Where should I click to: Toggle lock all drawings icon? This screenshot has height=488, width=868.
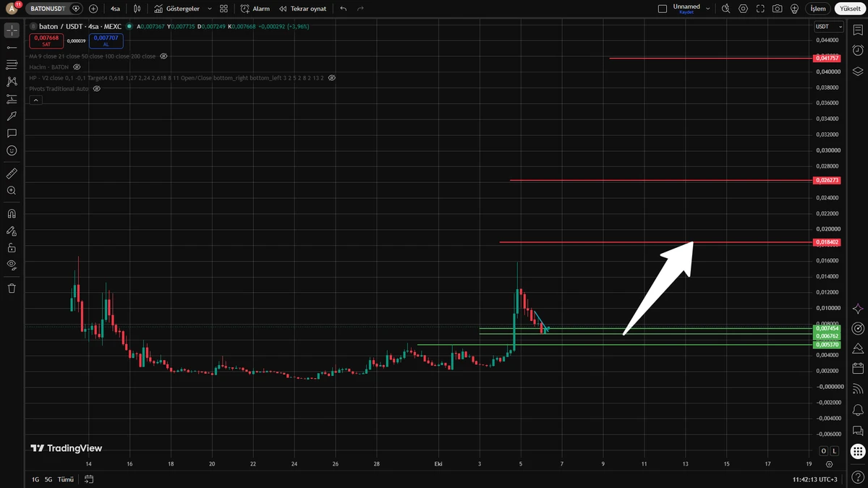point(12,248)
